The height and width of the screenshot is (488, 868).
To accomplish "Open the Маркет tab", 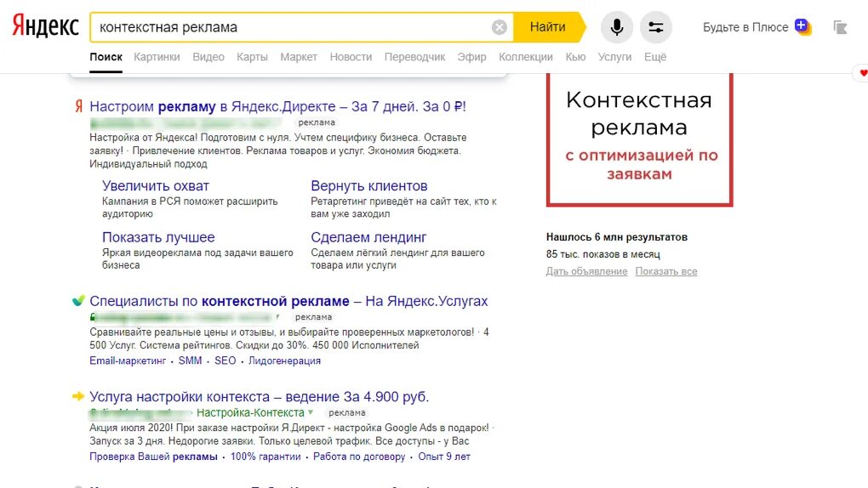I will pyautogui.click(x=299, y=57).
